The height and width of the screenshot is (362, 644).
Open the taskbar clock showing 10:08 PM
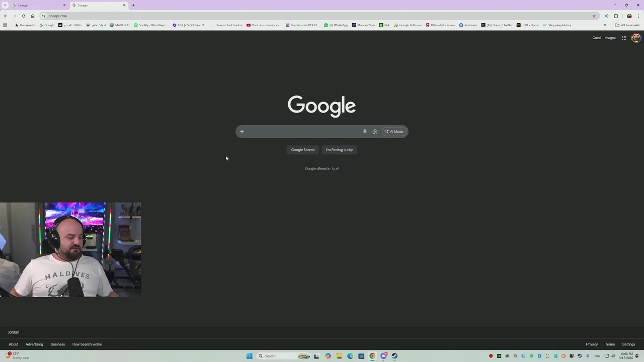point(626,356)
